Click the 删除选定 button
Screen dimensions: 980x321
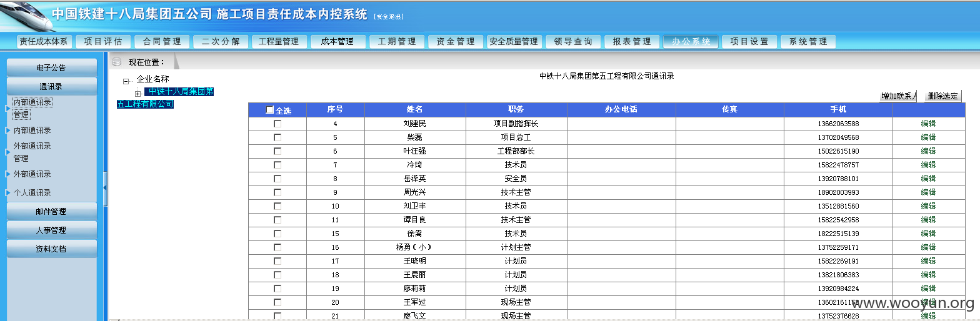coord(942,96)
